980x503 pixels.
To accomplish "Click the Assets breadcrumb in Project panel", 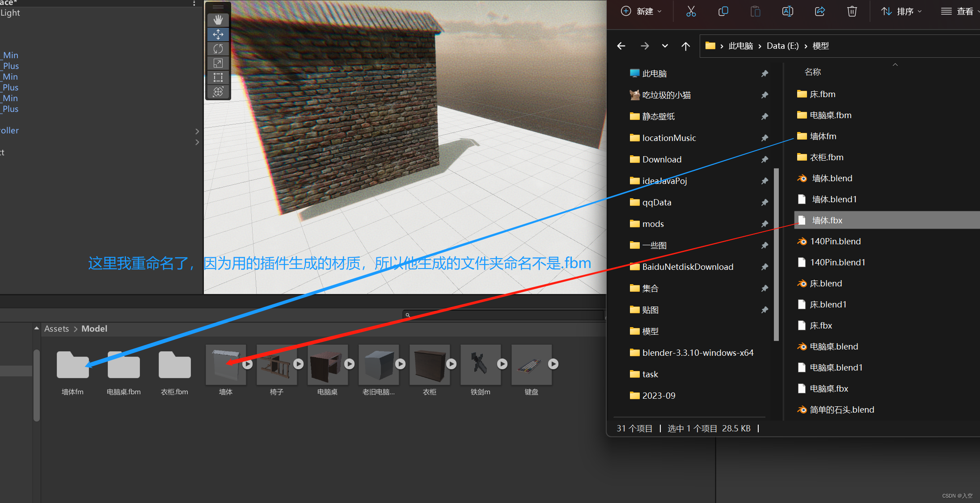I will (56, 328).
